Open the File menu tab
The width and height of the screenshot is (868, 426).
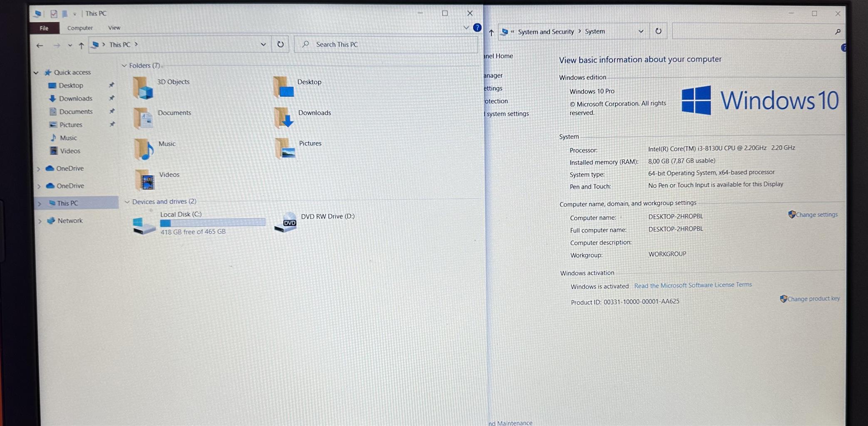44,28
